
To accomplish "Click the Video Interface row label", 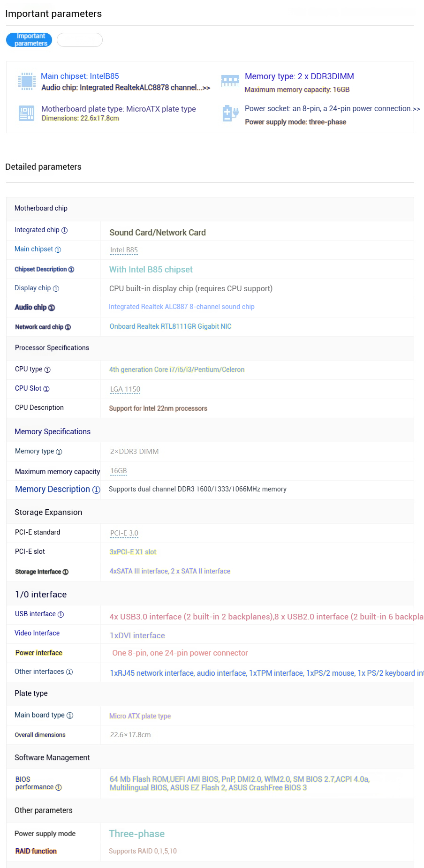I will coord(37,633).
